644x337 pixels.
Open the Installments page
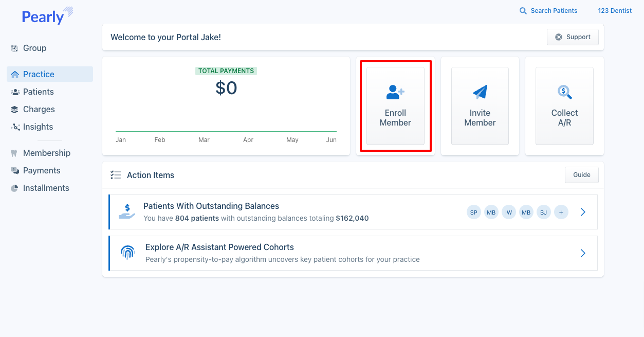[x=46, y=188]
